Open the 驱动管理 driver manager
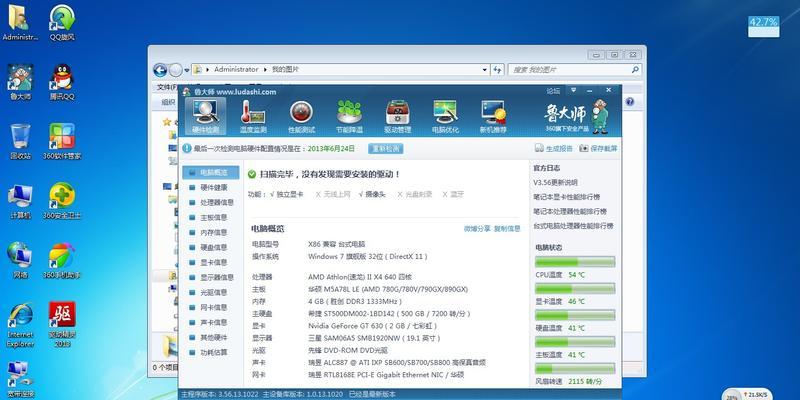This screenshot has width=800, height=400. 397,116
